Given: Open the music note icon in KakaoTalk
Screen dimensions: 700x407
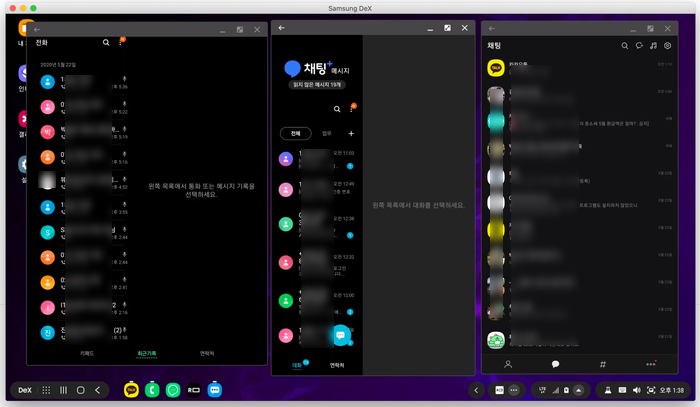Looking at the screenshot, I should coord(653,46).
